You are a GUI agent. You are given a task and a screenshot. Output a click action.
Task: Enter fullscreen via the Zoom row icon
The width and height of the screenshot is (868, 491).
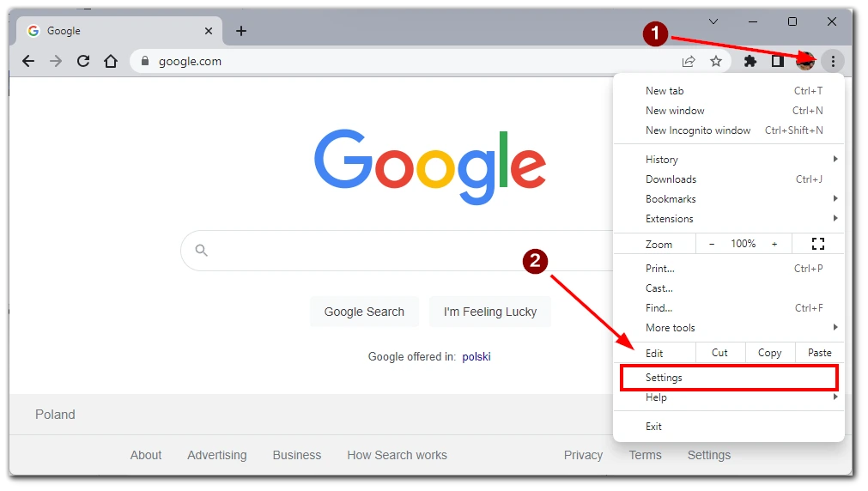point(817,244)
